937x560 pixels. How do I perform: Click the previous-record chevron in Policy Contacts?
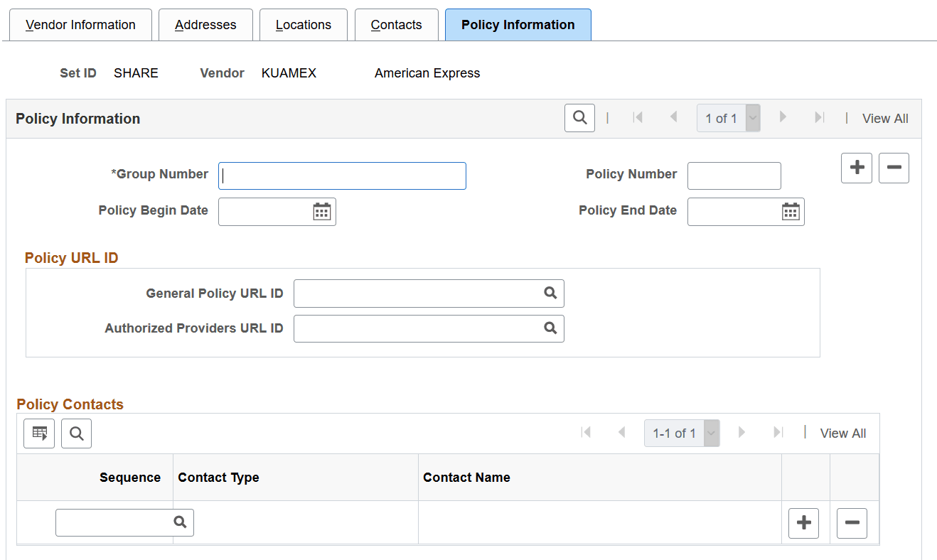[x=621, y=433]
